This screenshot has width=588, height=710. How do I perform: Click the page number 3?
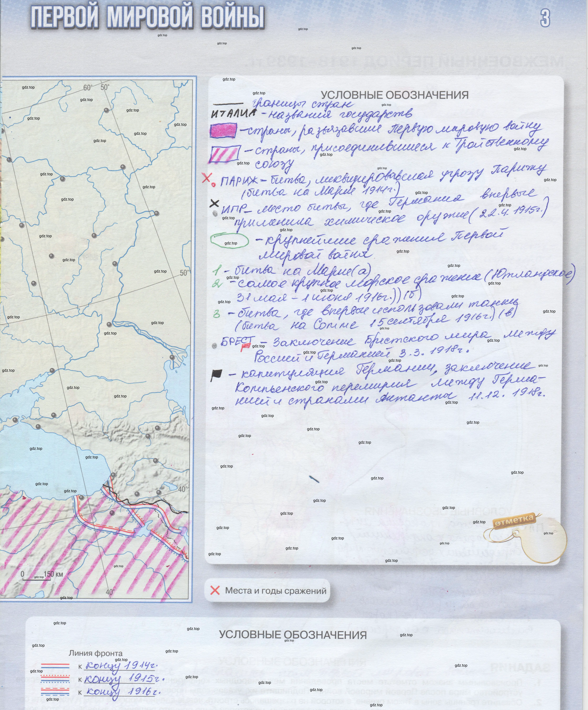point(545,18)
